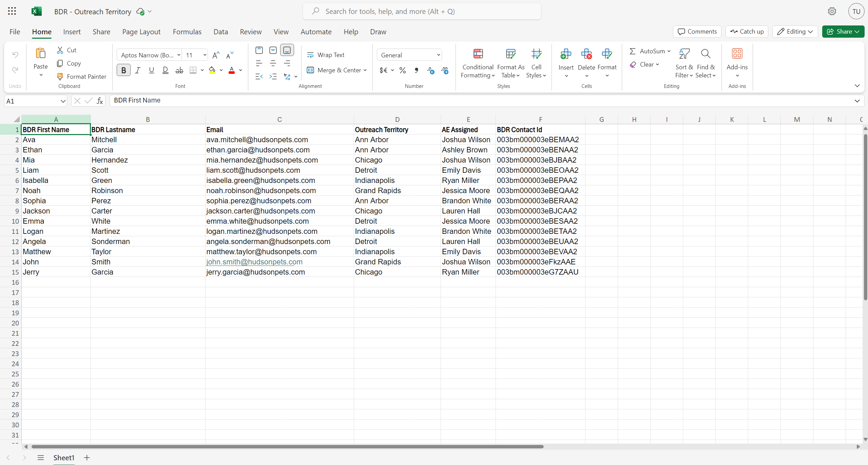Expand Merge & Center options arrow
This screenshot has width=868, height=465.
pos(365,70)
